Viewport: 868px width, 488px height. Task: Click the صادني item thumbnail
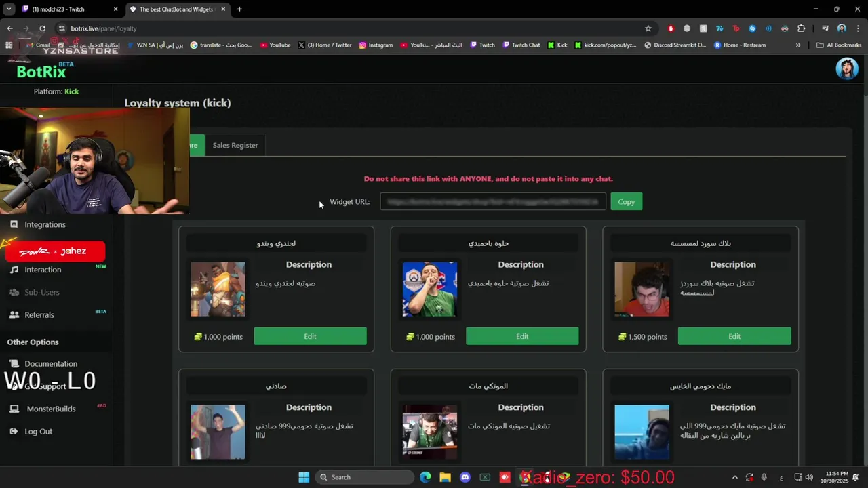(x=218, y=432)
